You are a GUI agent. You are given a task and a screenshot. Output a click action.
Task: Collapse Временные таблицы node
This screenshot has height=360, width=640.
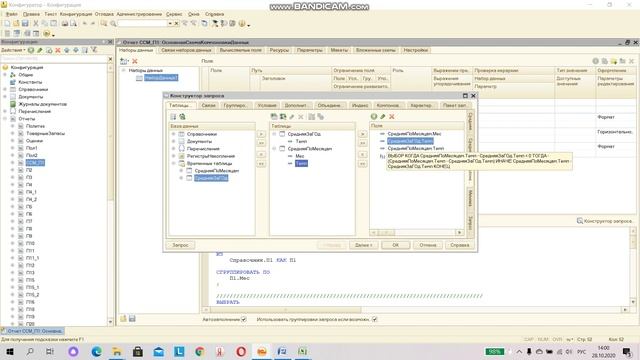coord(173,163)
